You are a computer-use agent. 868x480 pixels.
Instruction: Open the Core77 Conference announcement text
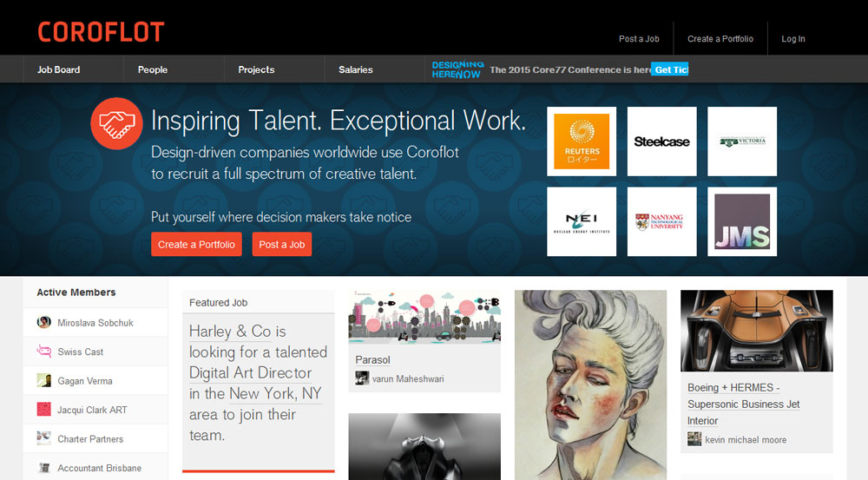click(x=570, y=69)
